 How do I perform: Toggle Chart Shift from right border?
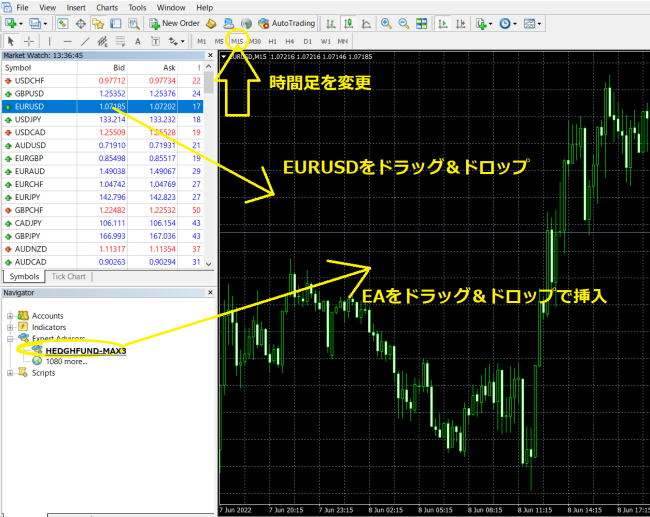click(461, 24)
